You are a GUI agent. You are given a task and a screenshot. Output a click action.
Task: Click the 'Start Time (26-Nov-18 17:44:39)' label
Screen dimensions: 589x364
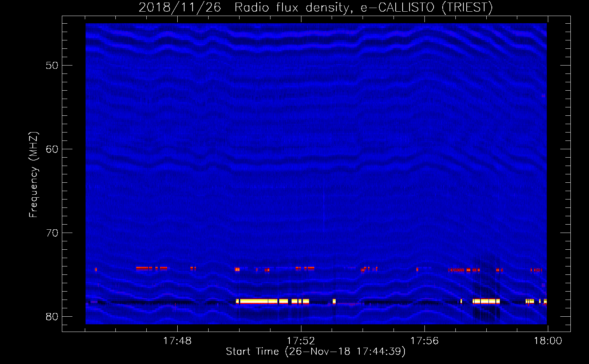click(316, 352)
